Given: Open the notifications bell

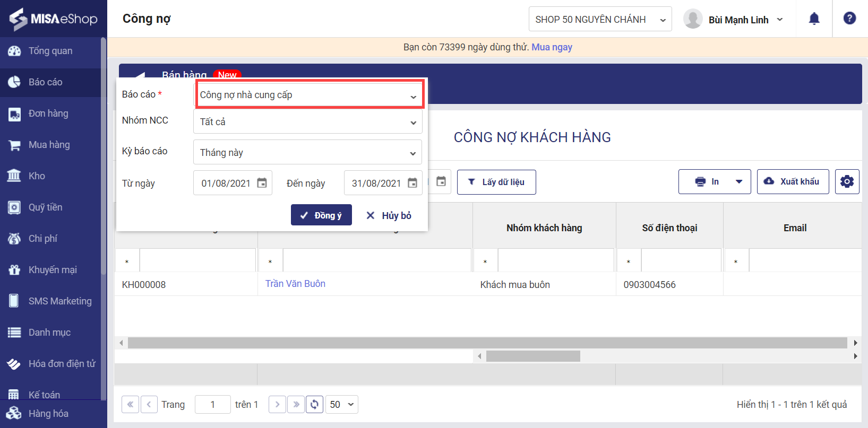Looking at the screenshot, I should (x=814, y=19).
